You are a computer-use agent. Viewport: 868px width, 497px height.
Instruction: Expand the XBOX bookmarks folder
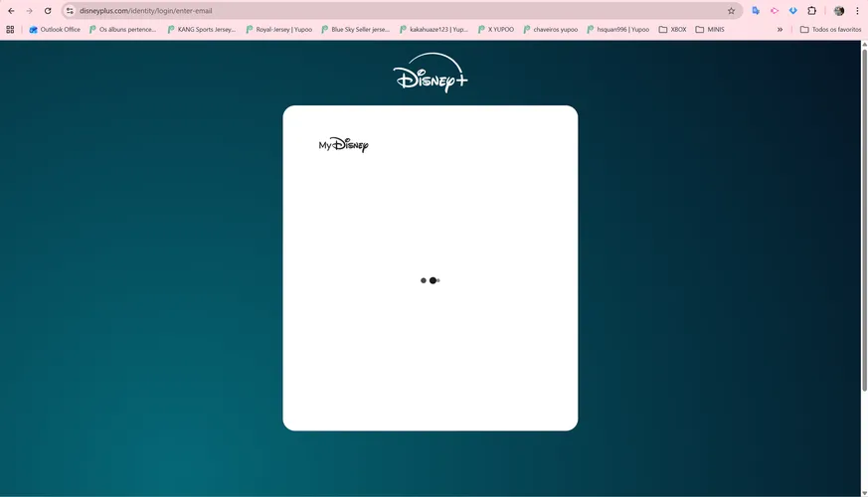pos(672,30)
